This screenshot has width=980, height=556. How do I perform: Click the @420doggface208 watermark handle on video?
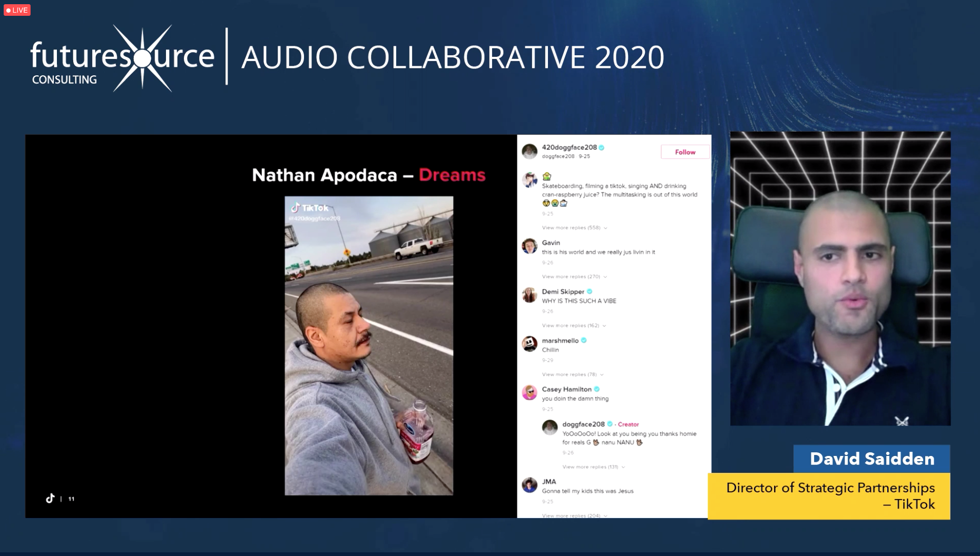(x=315, y=218)
